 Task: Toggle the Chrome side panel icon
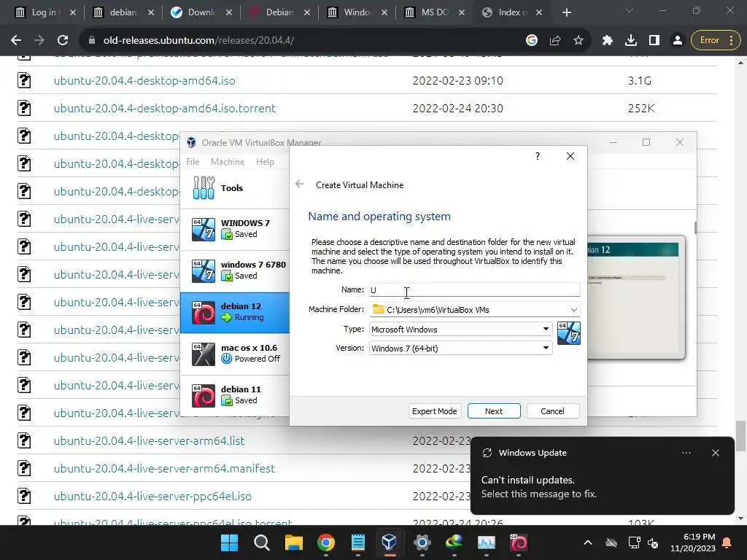pyautogui.click(x=654, y=41)
